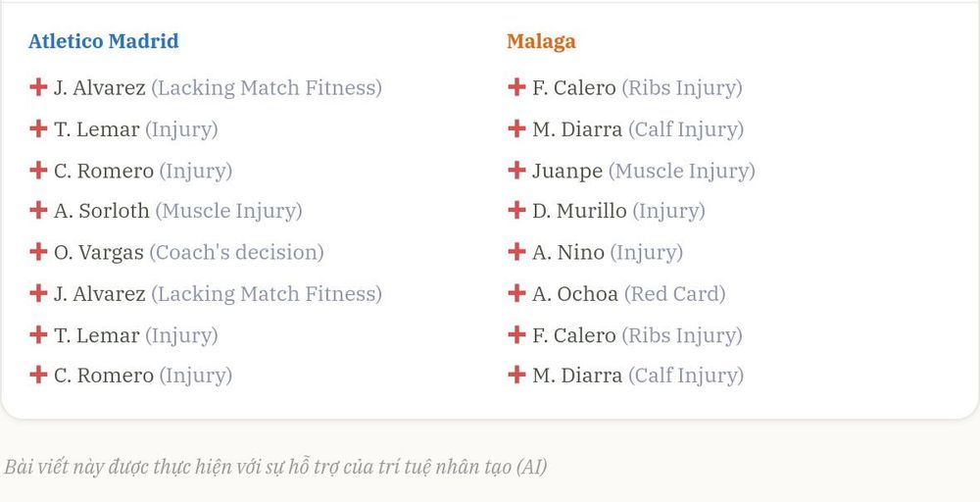The image size is (980, 502).
Task: Select the O. Vargas player name
Action: (99, 253)
